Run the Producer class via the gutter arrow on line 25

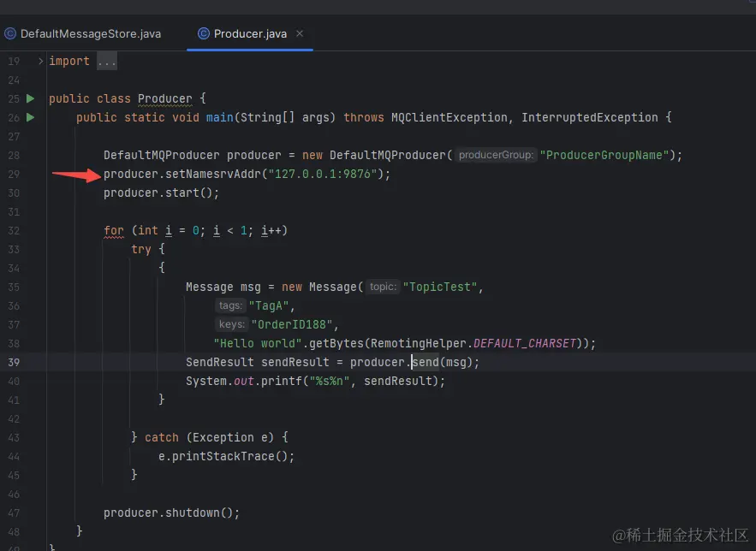30,98
